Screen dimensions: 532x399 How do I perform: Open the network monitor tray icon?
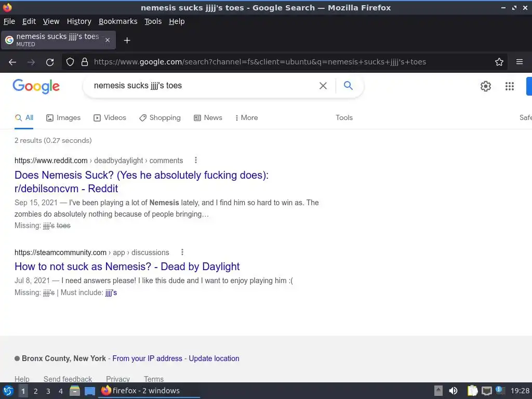tap(486, 391)
